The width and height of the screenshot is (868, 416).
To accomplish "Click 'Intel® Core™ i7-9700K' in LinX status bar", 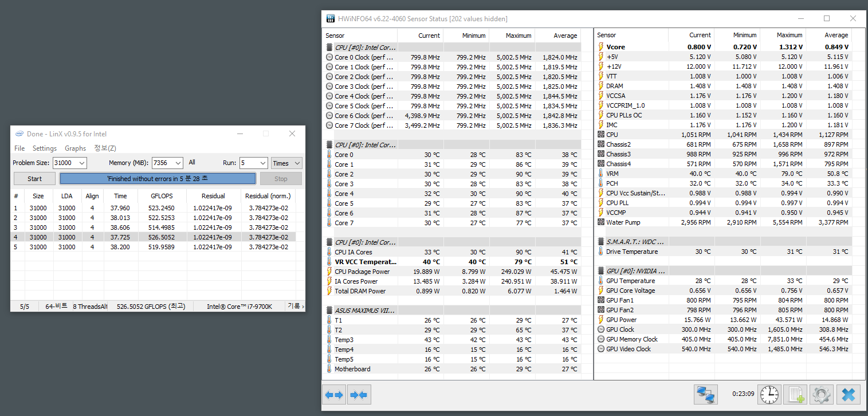I will (239, 307).
